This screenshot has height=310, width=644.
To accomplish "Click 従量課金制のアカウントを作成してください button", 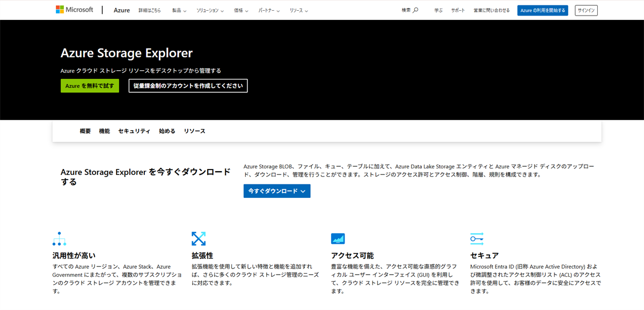I will click(x=188, y=86).
